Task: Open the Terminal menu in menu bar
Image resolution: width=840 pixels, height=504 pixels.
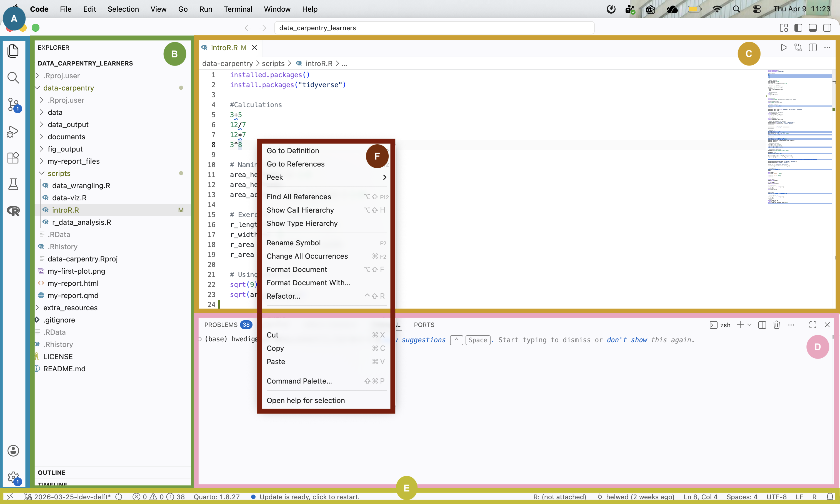Action: 237,9
